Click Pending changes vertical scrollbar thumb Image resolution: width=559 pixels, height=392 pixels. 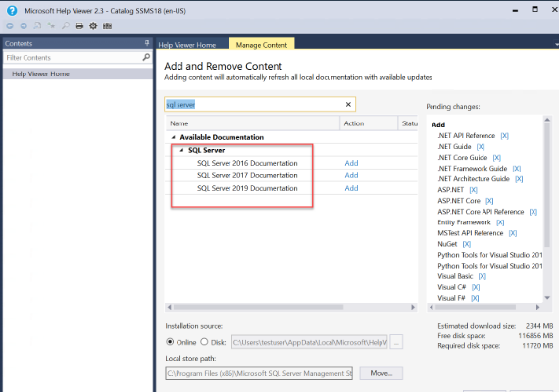(547, 184)
